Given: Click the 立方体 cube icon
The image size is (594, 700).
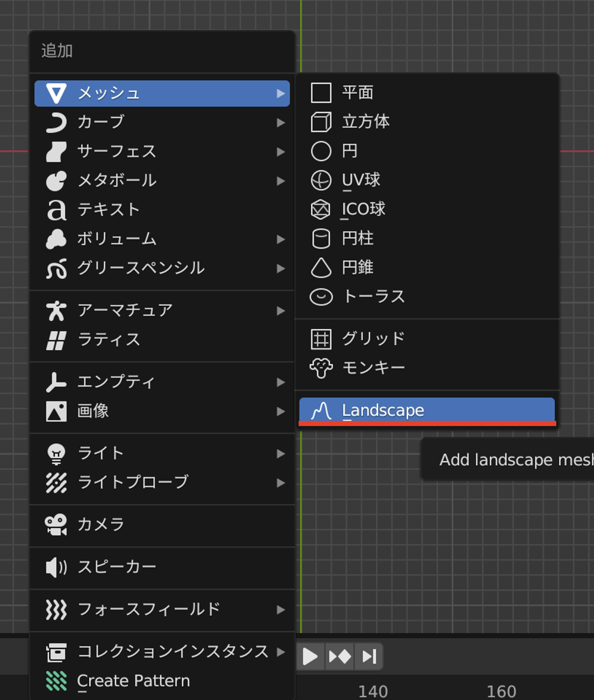Looking at the screenshot, I should coord(321,122).
